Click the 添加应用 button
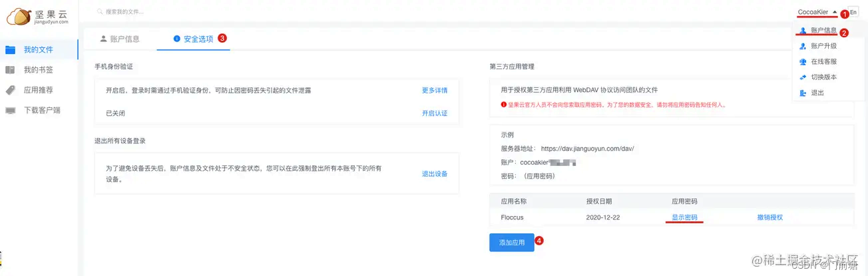 pyautogui.click(x=512, y=243)
